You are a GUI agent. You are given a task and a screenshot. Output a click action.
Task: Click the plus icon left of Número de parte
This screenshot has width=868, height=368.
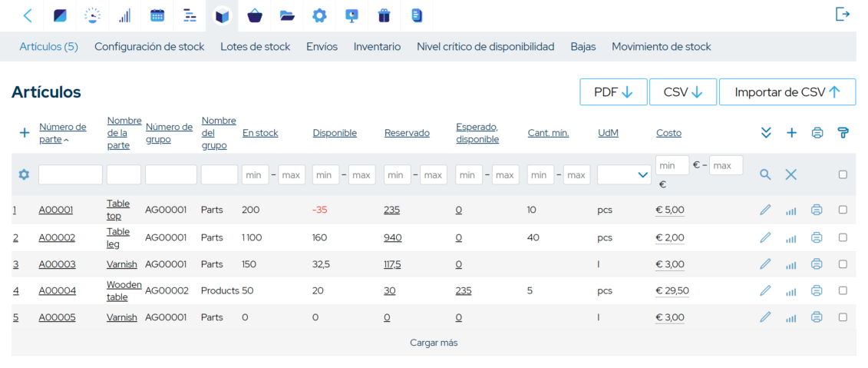coord(25,133)
